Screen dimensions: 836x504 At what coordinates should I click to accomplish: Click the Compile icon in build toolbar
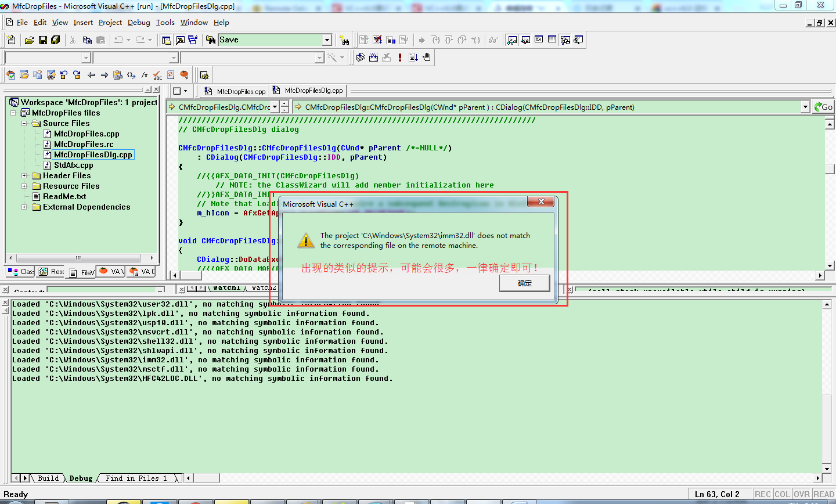360,57
